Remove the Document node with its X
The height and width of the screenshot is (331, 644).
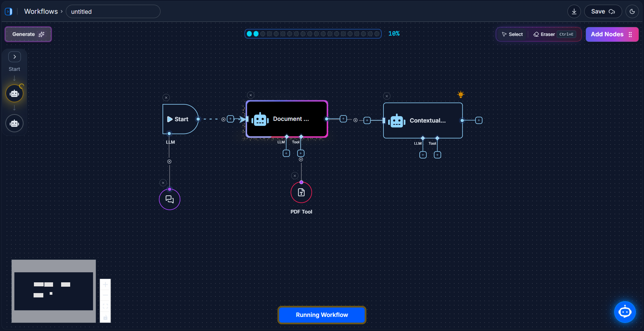pyautogui.click(x=250, y=95)
